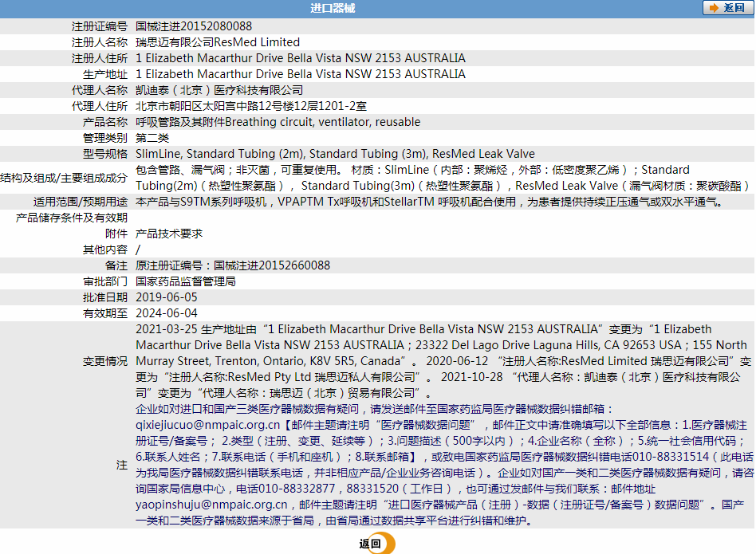Click the 注册证编号 label

click(x=100, y=26)
